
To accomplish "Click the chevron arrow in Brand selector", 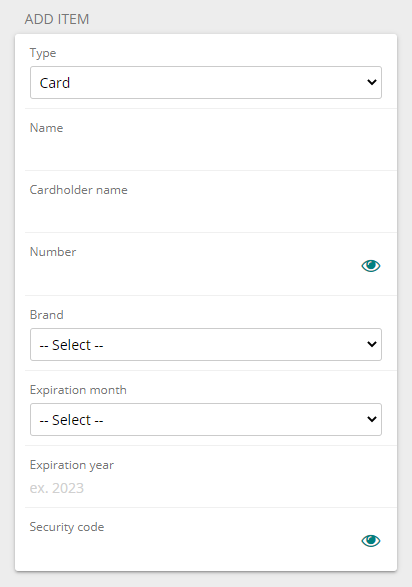I will click(372, 344).
